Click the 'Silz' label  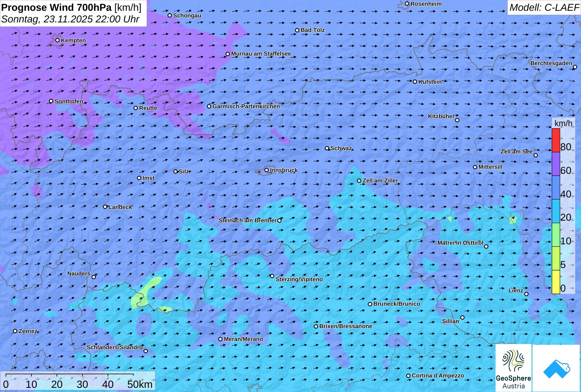click(x=184, y=171)
